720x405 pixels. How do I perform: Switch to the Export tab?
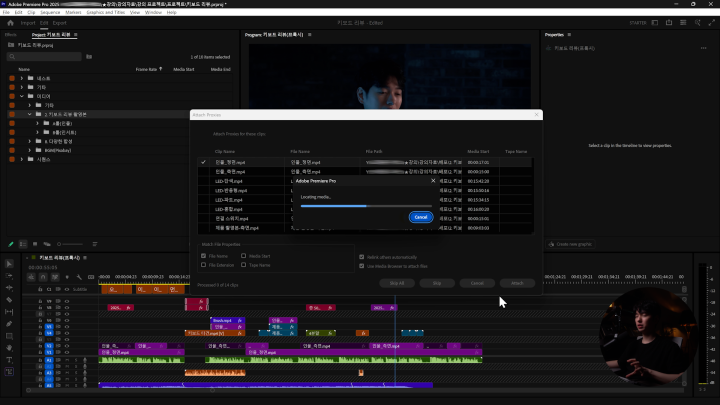point(60,21)
